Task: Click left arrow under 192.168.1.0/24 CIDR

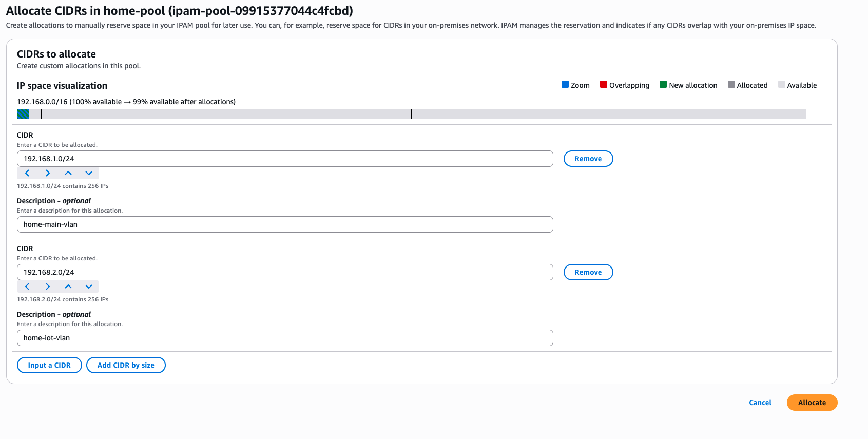Action: pos(27,173)
